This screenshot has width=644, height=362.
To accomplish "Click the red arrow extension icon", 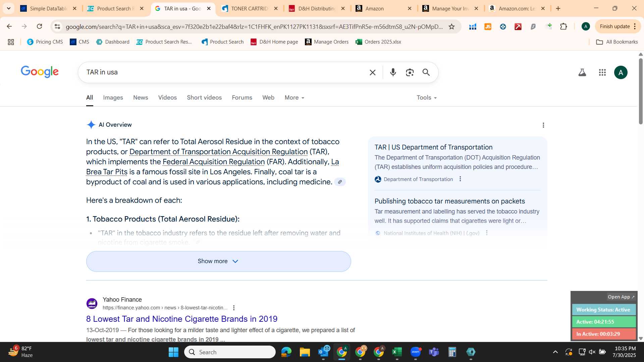I will point(518,26).
